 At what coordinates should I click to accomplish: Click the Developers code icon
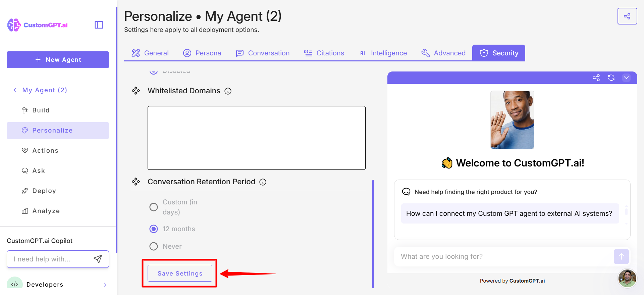[x=15, y=284]
